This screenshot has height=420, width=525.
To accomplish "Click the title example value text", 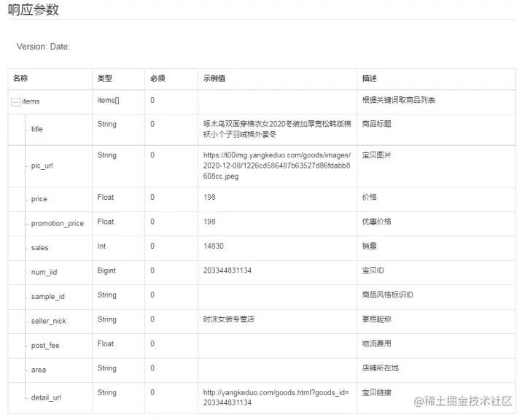I will 277,129.
